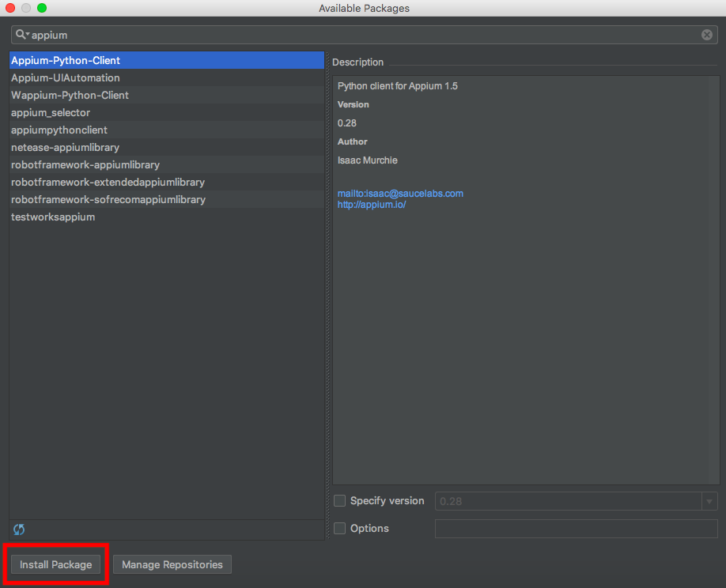The image size is (726, 588).
Task: Enable the Specify version checkbox
Action: [x=339, y=500]
